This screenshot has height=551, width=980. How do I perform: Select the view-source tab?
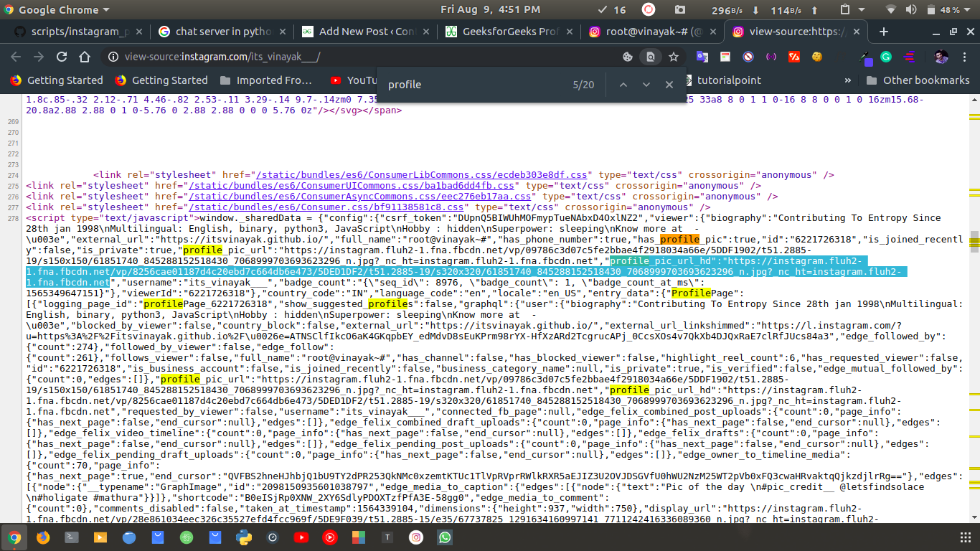(796, 32)
